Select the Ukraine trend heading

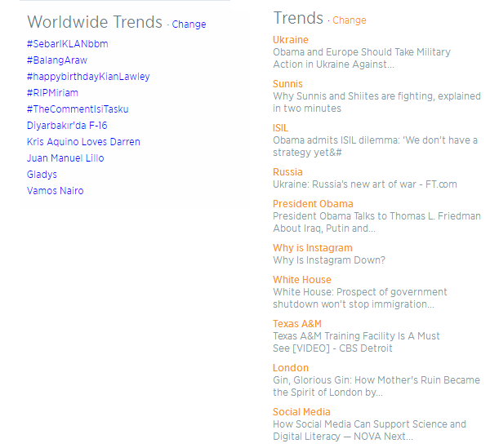click(x=290, y=40)
